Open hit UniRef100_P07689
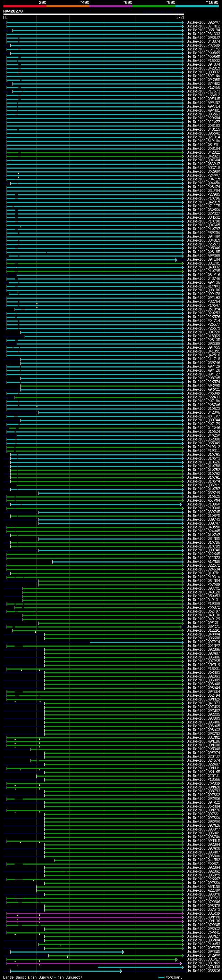This screenshot has width=222, height=980. pos(203,45)
